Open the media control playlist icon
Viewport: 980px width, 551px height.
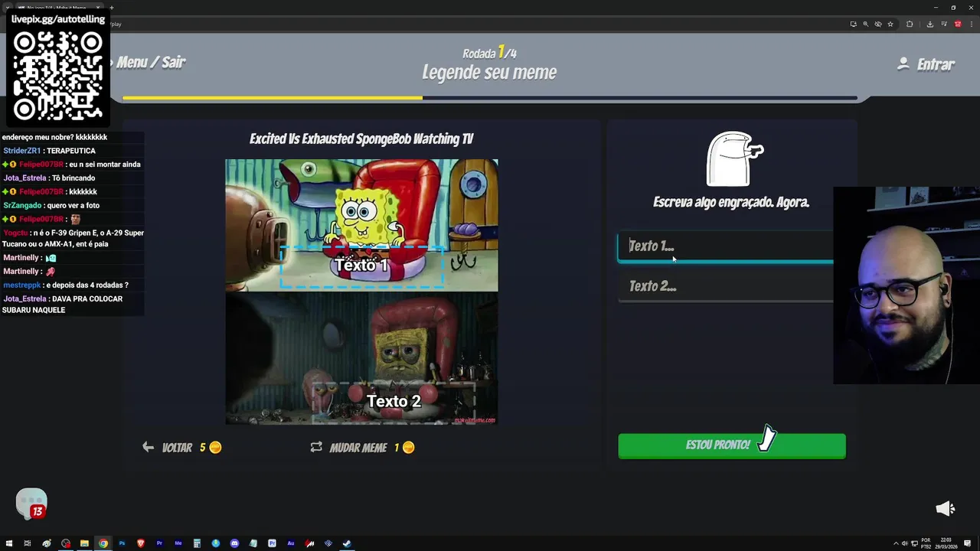point(944,24)
